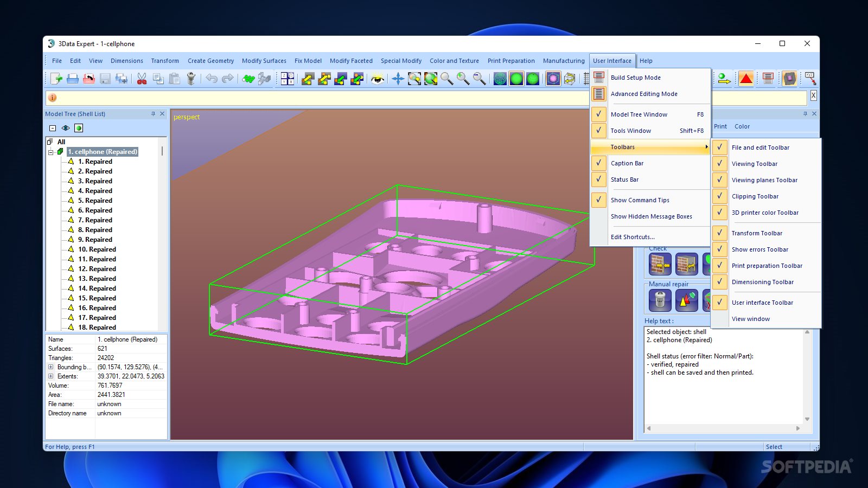This screenshot has width=868, height=488.
Task: Click the Zoom out magnifier icon
Action: point(480,79)
